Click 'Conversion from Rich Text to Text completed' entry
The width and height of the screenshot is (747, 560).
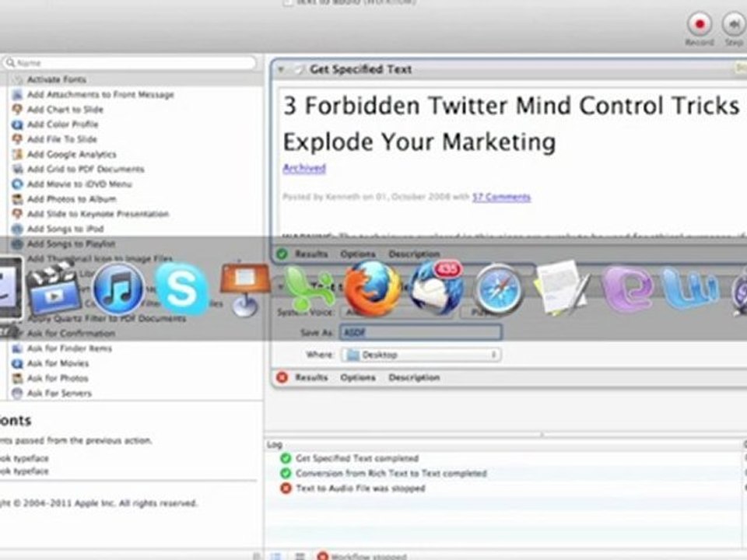click(391, 474)
